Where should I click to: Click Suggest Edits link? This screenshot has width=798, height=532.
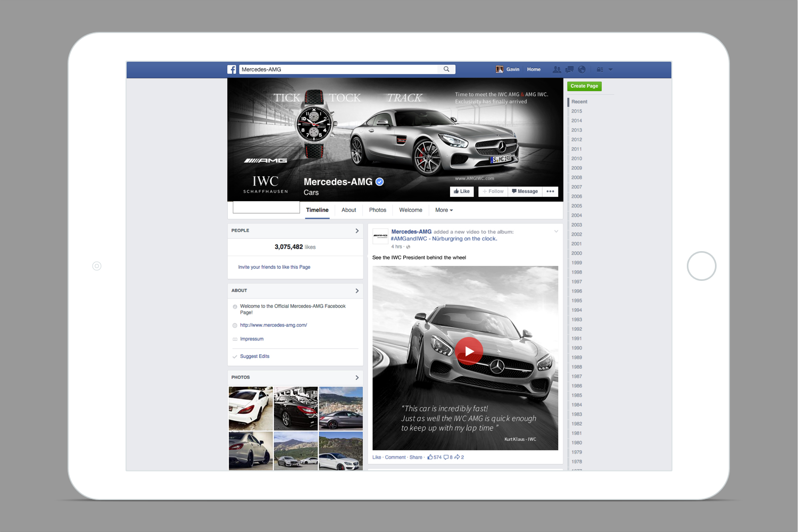click(x=254, y=356)
